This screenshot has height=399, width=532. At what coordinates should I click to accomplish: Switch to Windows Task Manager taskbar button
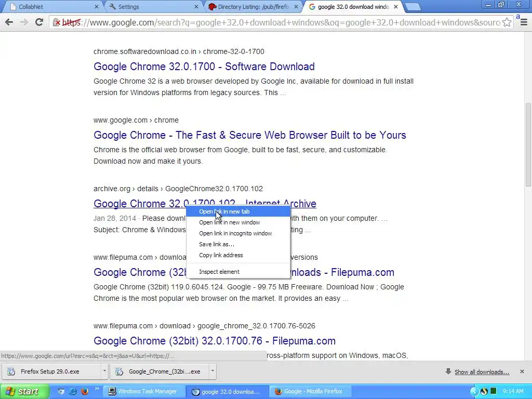click(144, 392)
